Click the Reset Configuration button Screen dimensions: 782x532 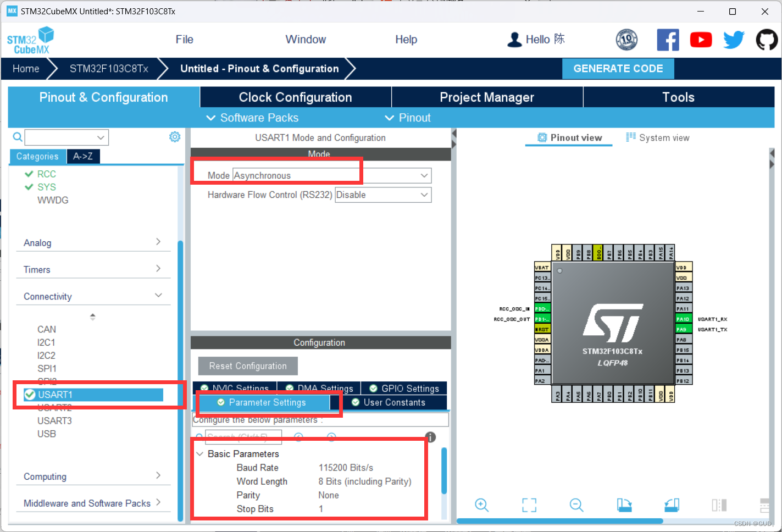[248, 366]
